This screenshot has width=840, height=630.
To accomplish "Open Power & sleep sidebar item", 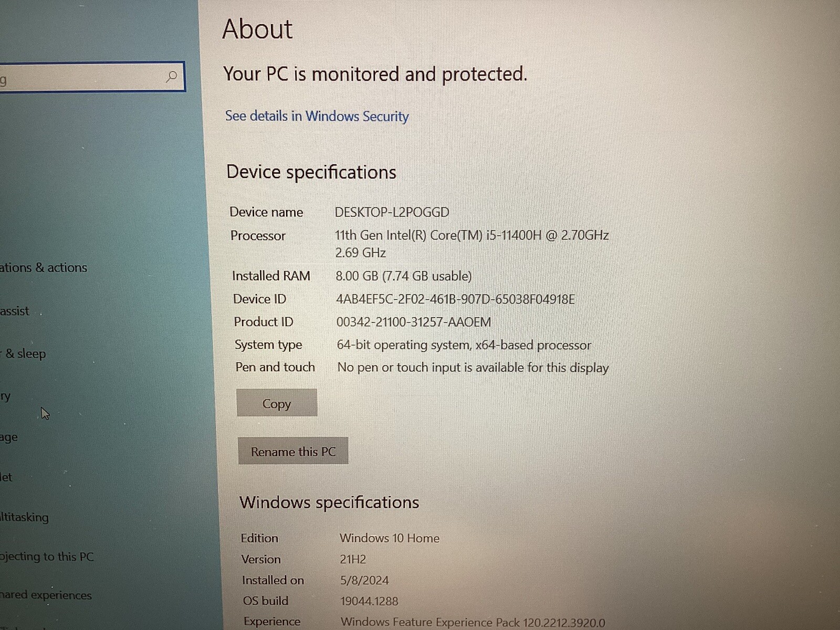I will (23, 354).
